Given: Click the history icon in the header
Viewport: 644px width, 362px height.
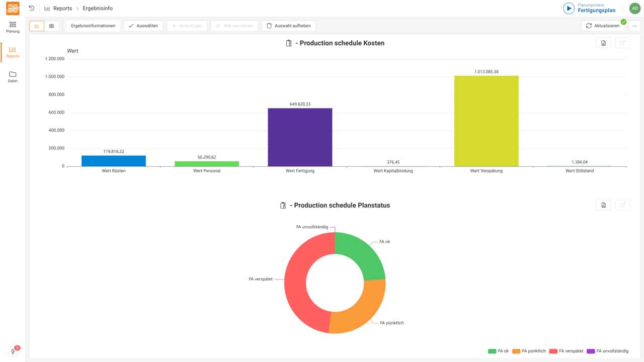Looking at the screenshot, I should pyautogui.click(x=32, y=8).
